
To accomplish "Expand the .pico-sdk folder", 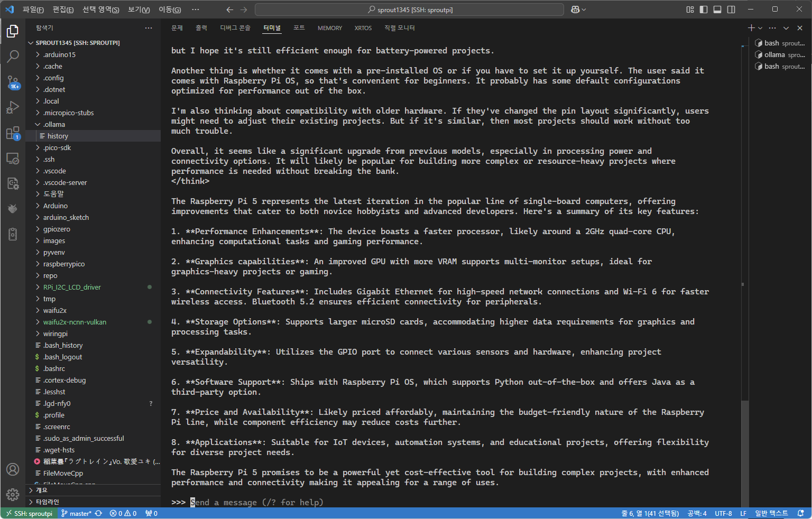I will pyautogui.click(x=93, y=147).
